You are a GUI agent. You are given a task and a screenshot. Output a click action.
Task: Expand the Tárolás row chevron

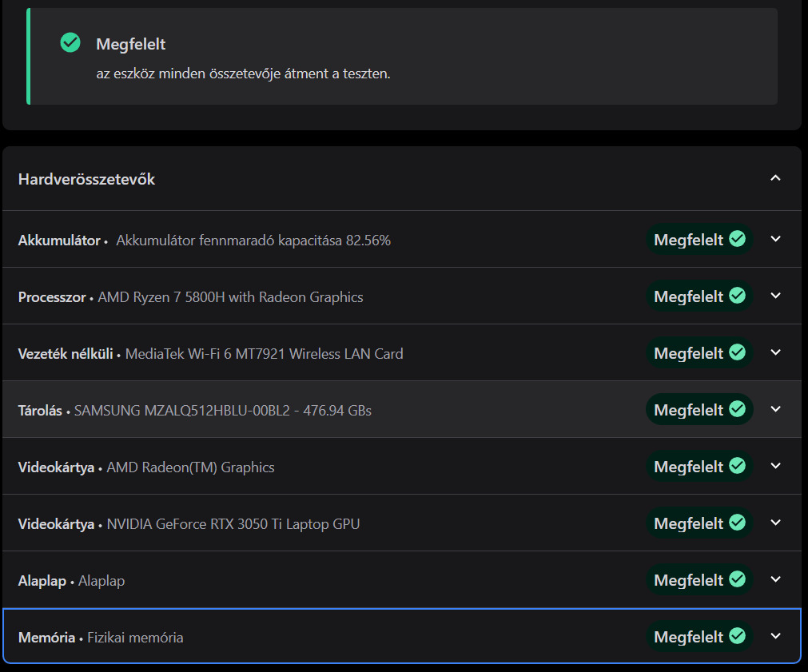[775, 409]
